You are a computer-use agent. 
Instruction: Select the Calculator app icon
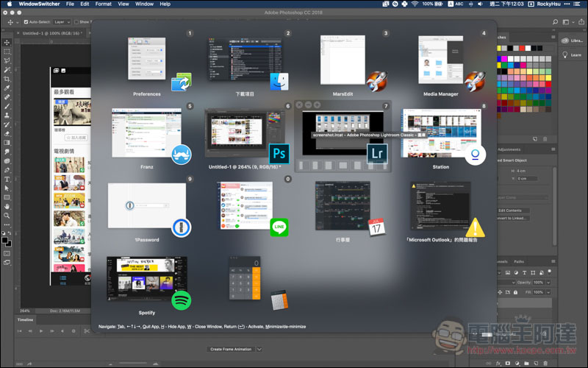coord(279,300)
